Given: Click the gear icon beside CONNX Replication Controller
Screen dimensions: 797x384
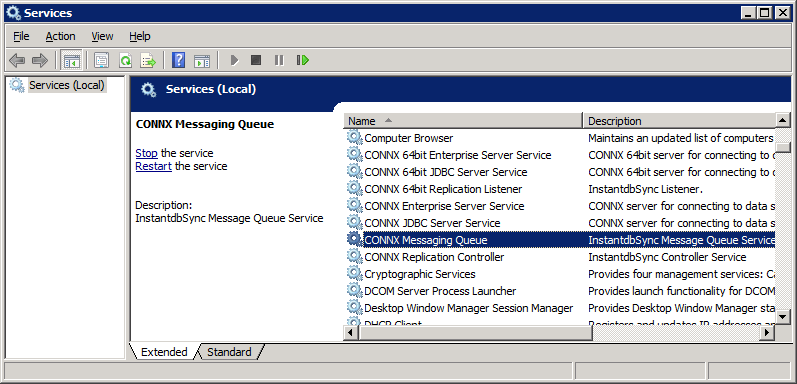Looking at the screenshot, I should pyautogui.click(x=354, y=257).
